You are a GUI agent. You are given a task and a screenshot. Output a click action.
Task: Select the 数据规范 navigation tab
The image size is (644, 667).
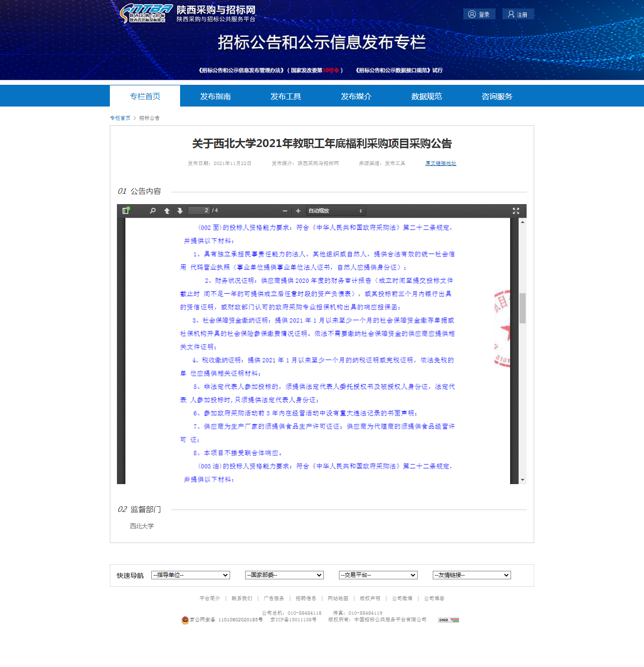(426, 96)
